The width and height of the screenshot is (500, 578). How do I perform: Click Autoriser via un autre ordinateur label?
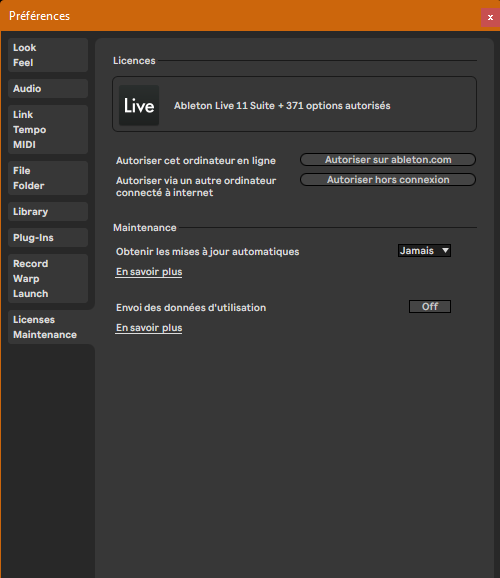(x=196, y=187)
